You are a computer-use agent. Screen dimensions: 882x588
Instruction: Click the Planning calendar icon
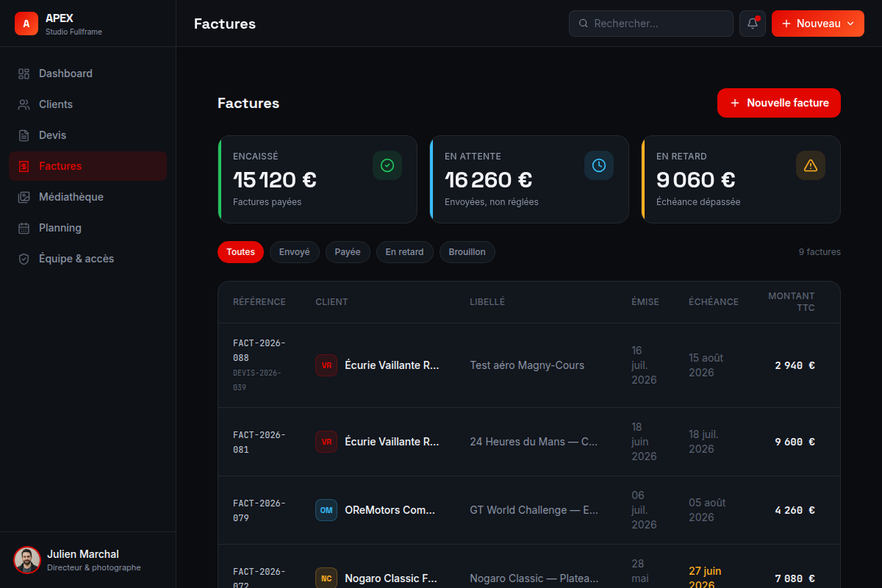[x=24, y=228]
